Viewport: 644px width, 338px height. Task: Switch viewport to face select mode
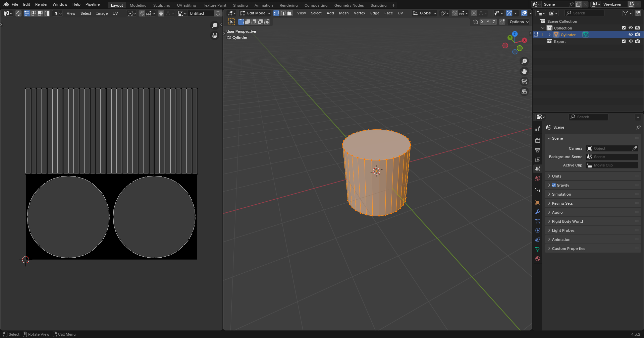click(289, 13)
